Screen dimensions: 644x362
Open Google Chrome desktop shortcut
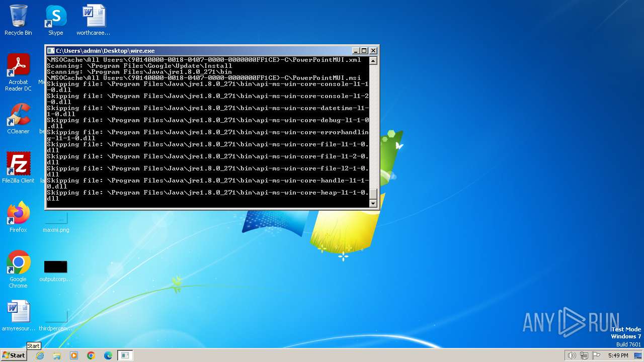point(18,269)
